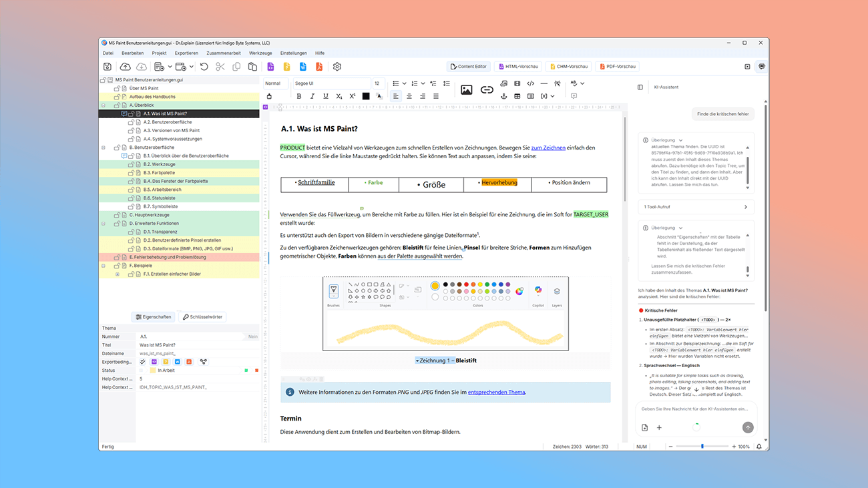Toggle CHM export condition in properties
868x488 pixels.
(x=166, y=362)
